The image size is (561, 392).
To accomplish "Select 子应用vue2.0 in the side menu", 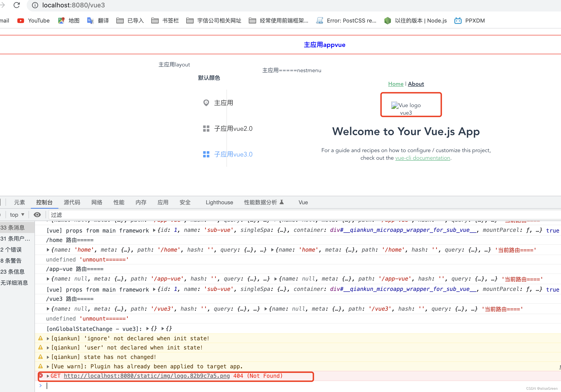I will coord(228,128).
